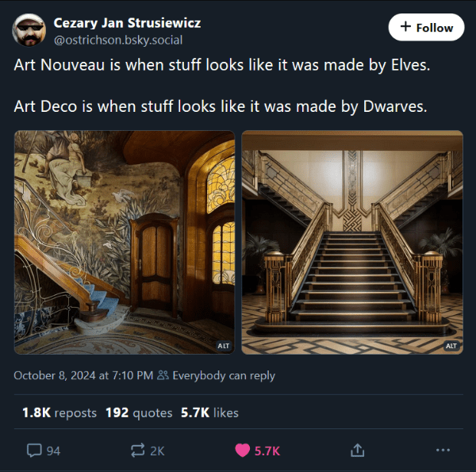
Task: Open the Art Nouveau staircase image
Action: coord(125,242)
